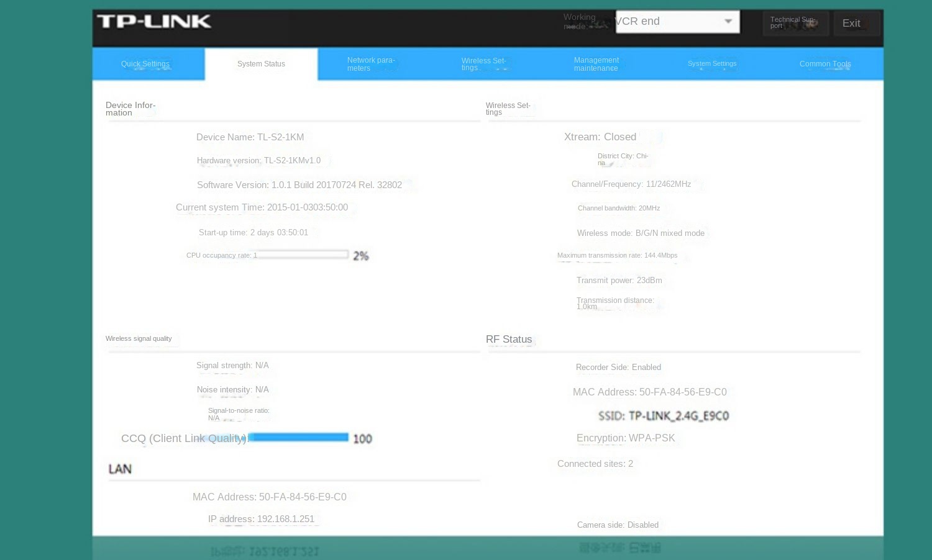
Task: Click the Technical Support button
Action: pos(795,23)
